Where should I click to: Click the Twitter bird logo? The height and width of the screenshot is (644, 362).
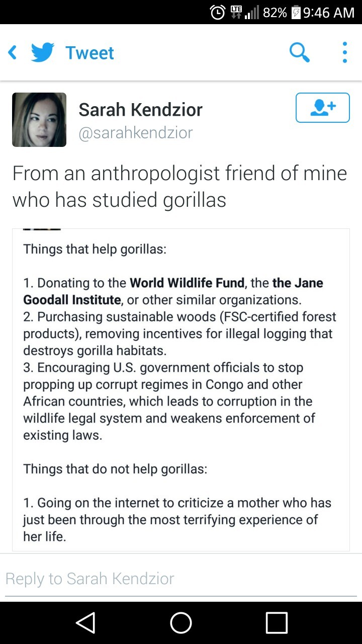pos(43,52)
